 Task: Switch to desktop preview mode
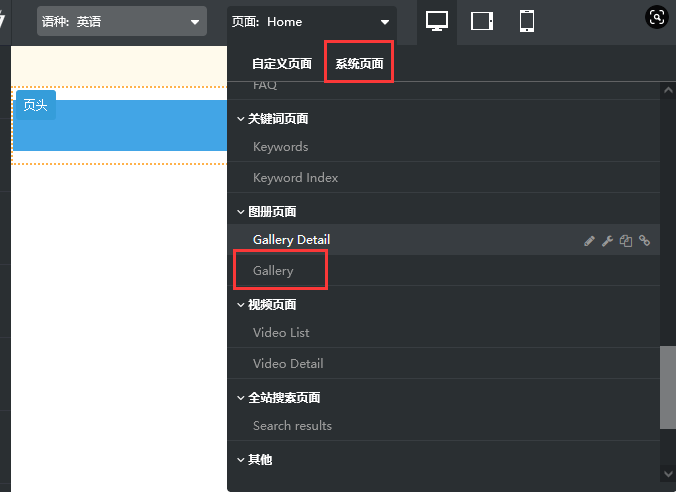(x=437, y=21)
